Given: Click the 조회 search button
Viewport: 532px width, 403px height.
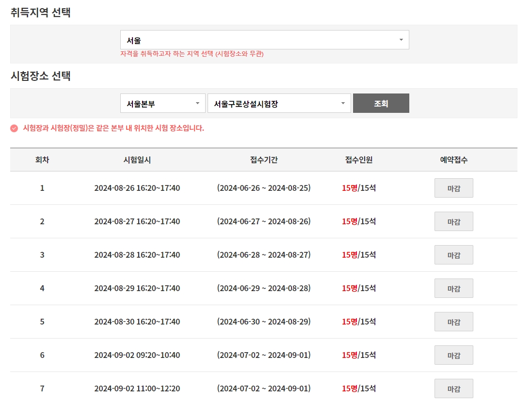Looking at the screenshot, I should [381, 103].
